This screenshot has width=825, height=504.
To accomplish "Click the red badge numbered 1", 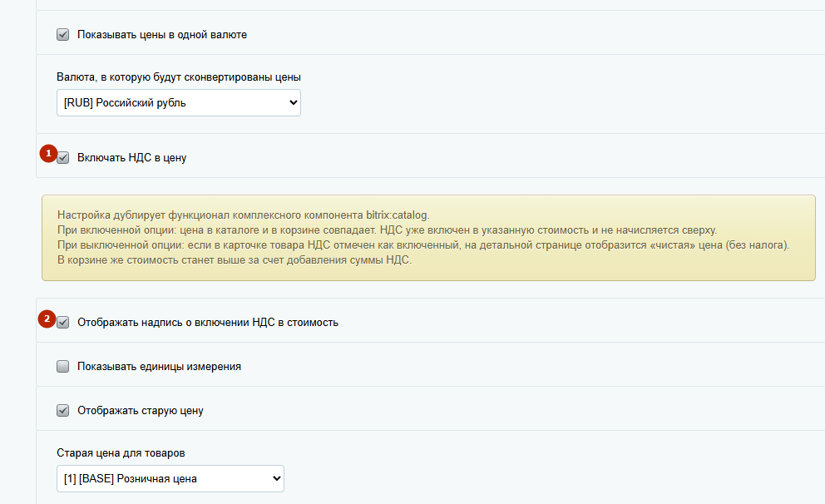I will 48,153.
